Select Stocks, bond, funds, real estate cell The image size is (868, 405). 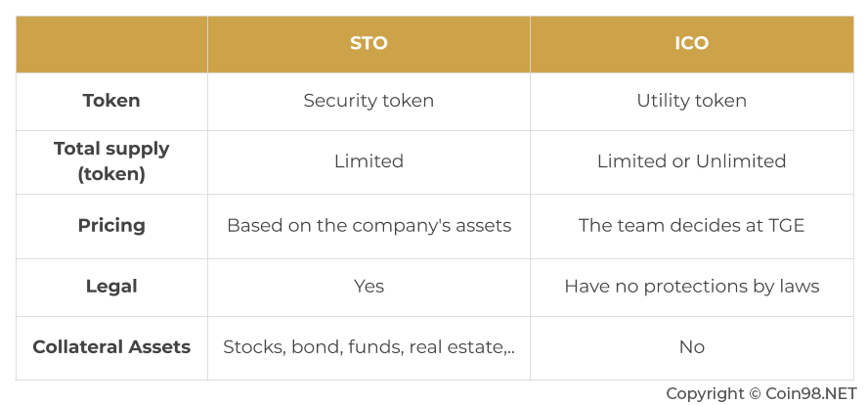tap(369, 347)
